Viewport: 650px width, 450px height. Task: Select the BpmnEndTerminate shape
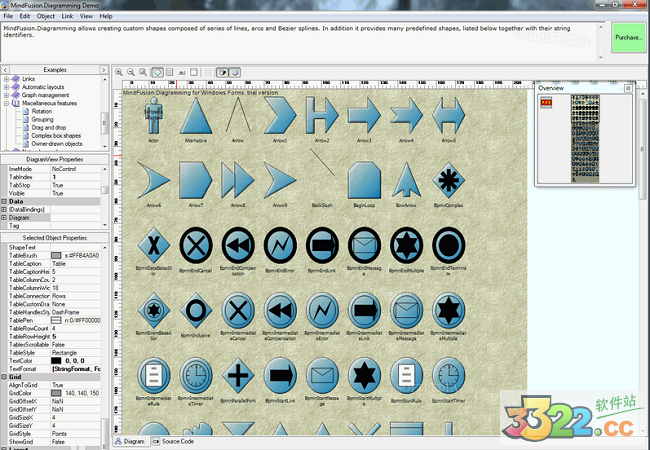point(449,245)
